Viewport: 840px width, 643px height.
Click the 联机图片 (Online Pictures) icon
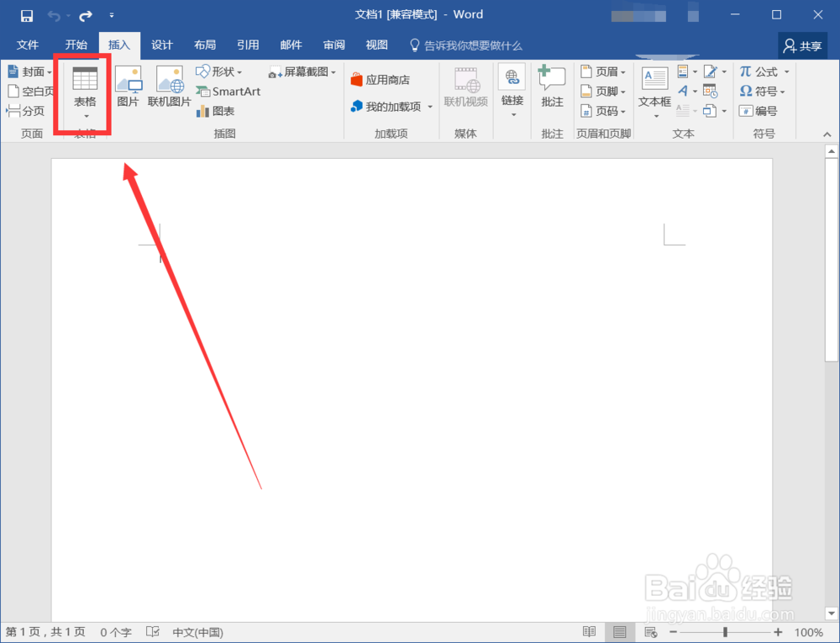click(x=170, y=79)
